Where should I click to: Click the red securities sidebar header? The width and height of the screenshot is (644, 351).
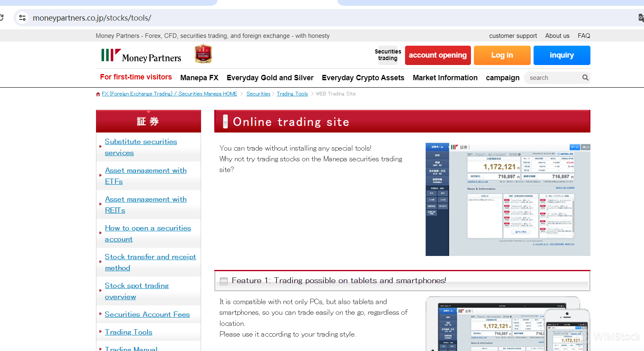[x=148, y=121]
